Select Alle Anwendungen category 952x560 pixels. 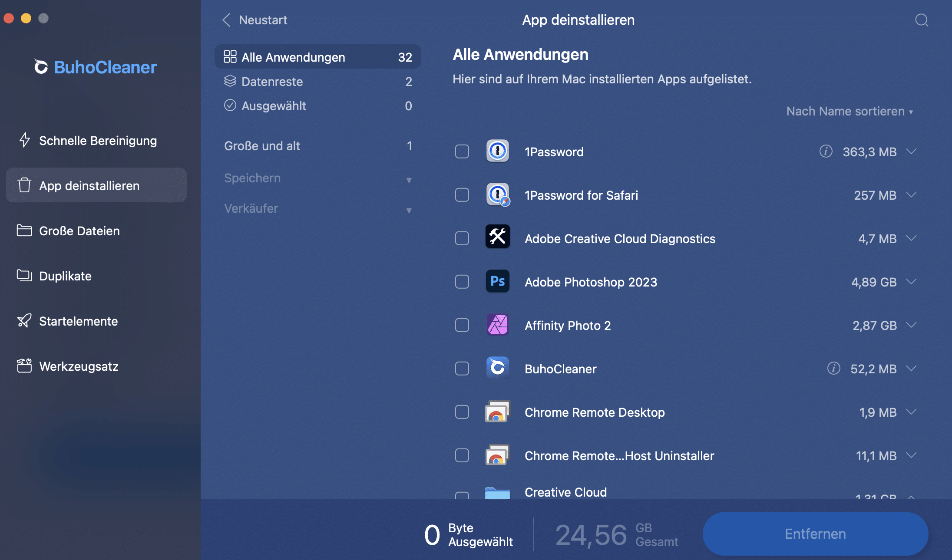(318, 56)
